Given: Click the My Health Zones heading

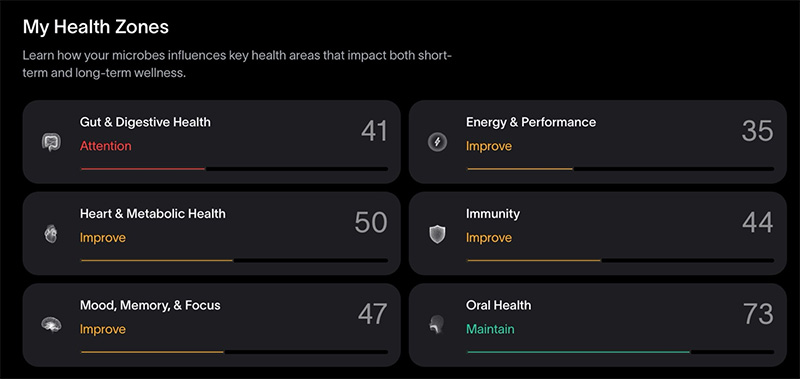Looking at the screenshot, I should [96, 27].
